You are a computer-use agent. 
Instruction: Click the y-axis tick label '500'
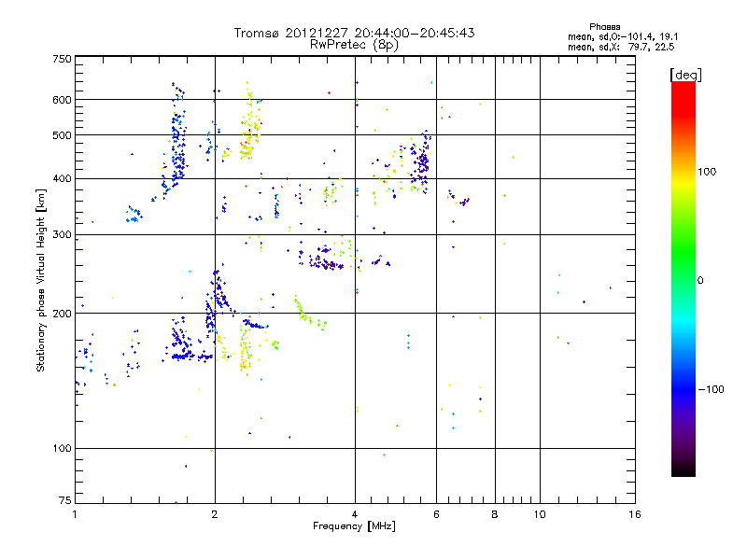pyautogui.click(x=62, y=135)
